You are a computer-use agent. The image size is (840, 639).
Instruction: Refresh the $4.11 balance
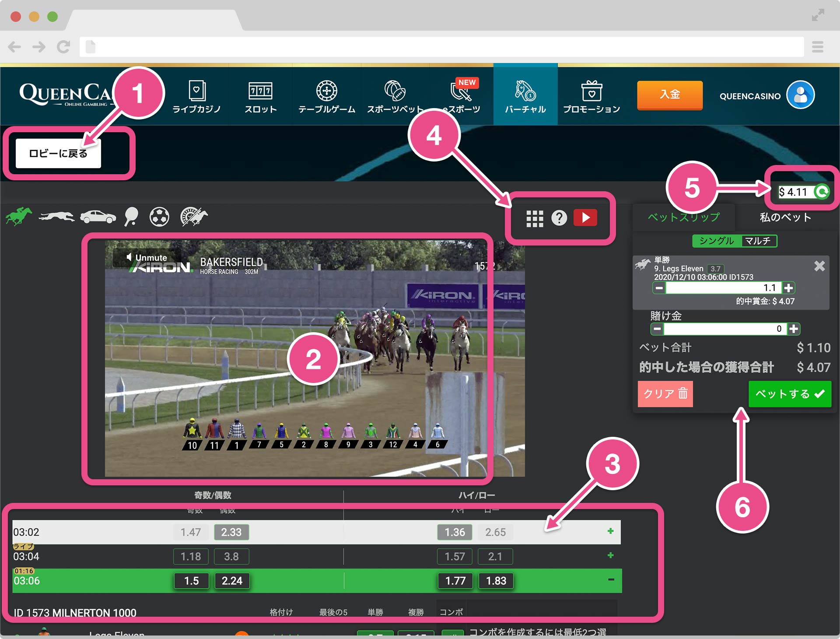tap(822, 192)
